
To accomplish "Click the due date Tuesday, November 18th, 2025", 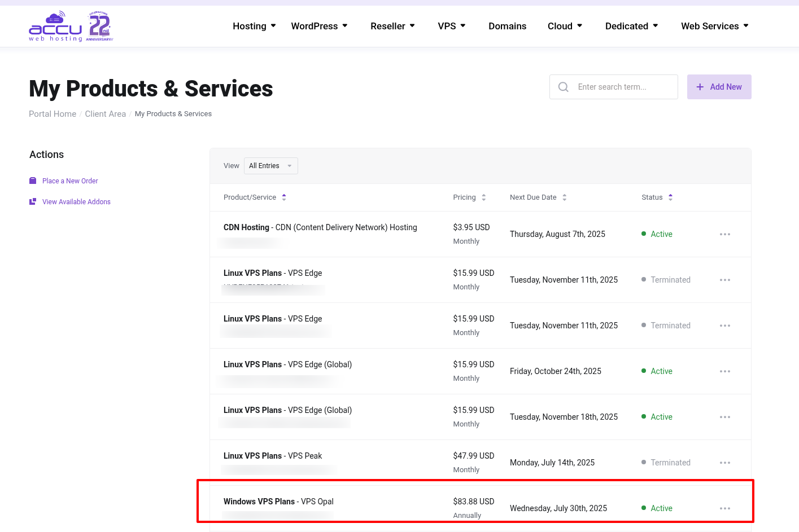I will tap(564, 417).
